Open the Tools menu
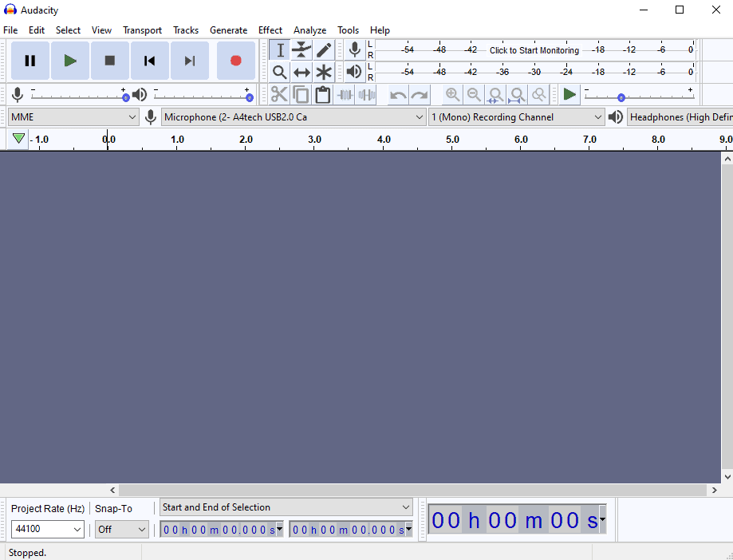 (349, 30)
